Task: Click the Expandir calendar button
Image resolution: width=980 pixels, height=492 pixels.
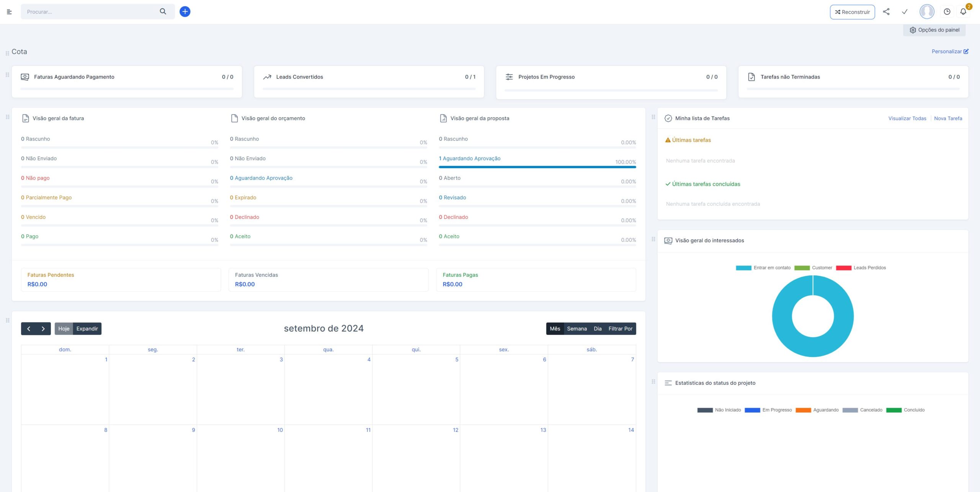Action: point(87,329)
